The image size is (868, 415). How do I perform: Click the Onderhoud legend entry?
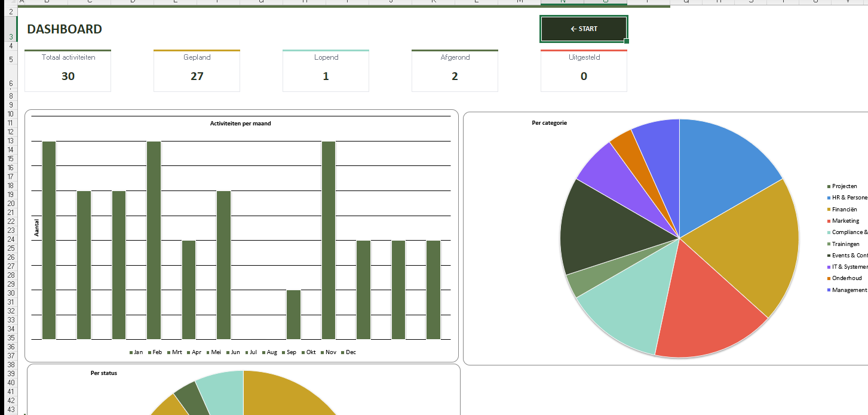point(846,278)
